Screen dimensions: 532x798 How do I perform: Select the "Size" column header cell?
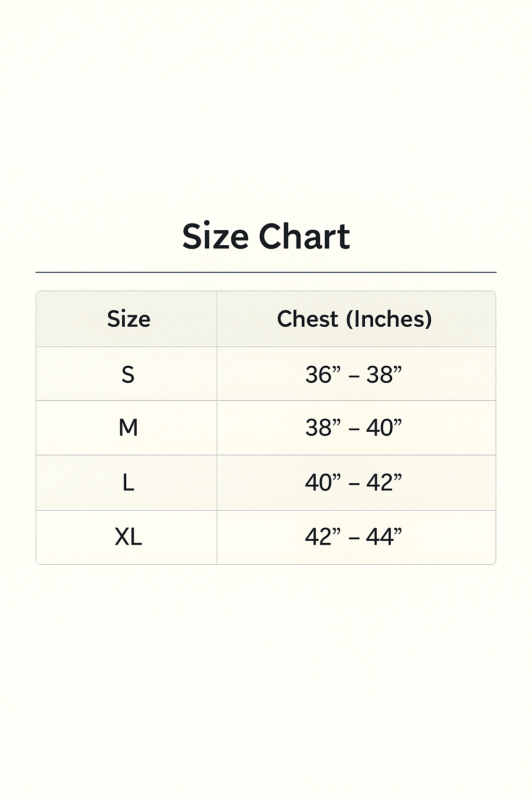[128, 319]
